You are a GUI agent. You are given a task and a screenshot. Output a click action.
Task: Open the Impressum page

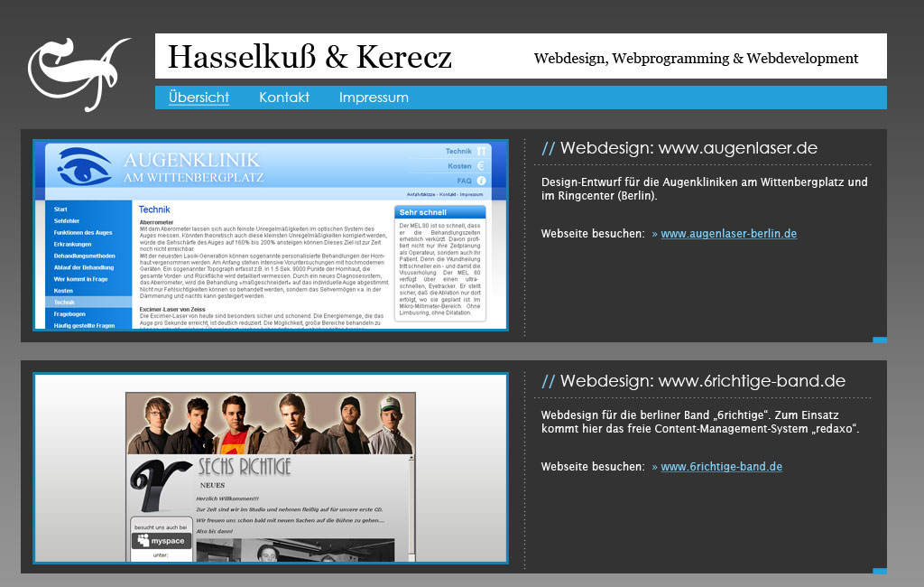(x=374, y=98)
